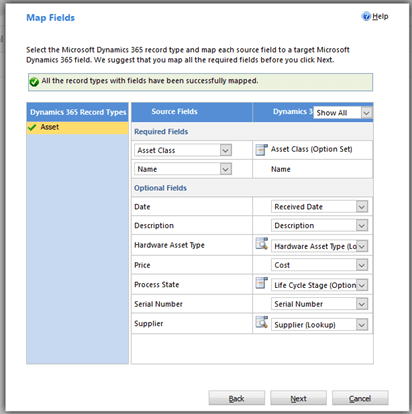Click the Date source field label

[142, 207]
